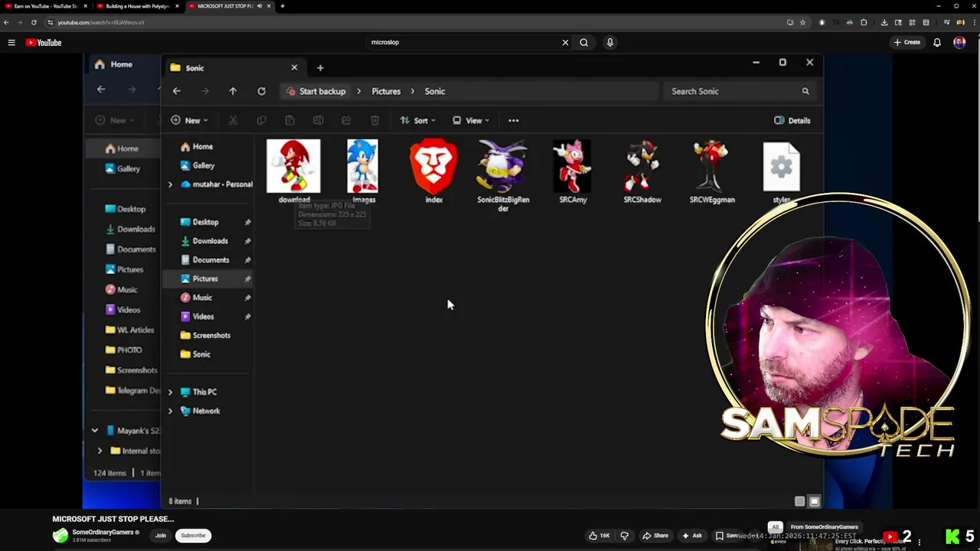Screen dimensions: 980x551
Task: Go back in the background Home window
Action: (x=101, y=90)
